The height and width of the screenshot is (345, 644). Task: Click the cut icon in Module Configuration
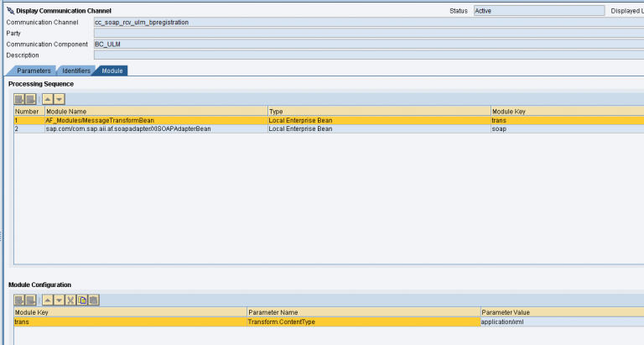click(70, 300)
